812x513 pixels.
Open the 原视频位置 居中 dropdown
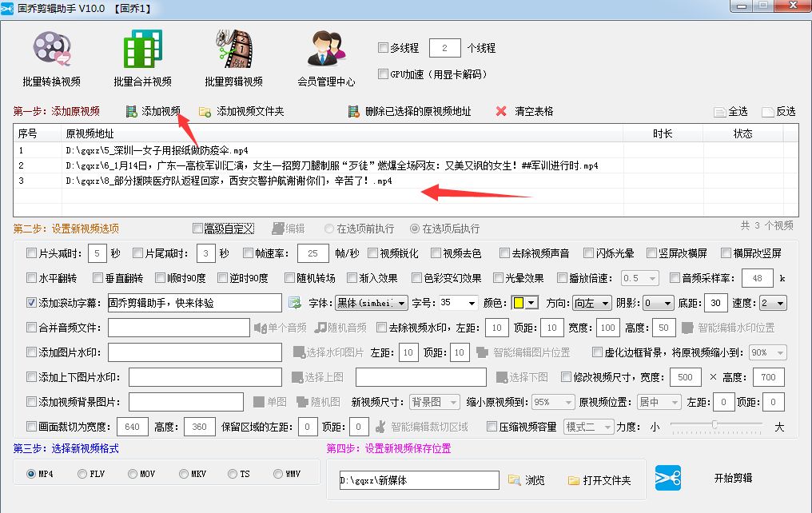point(659,402)
